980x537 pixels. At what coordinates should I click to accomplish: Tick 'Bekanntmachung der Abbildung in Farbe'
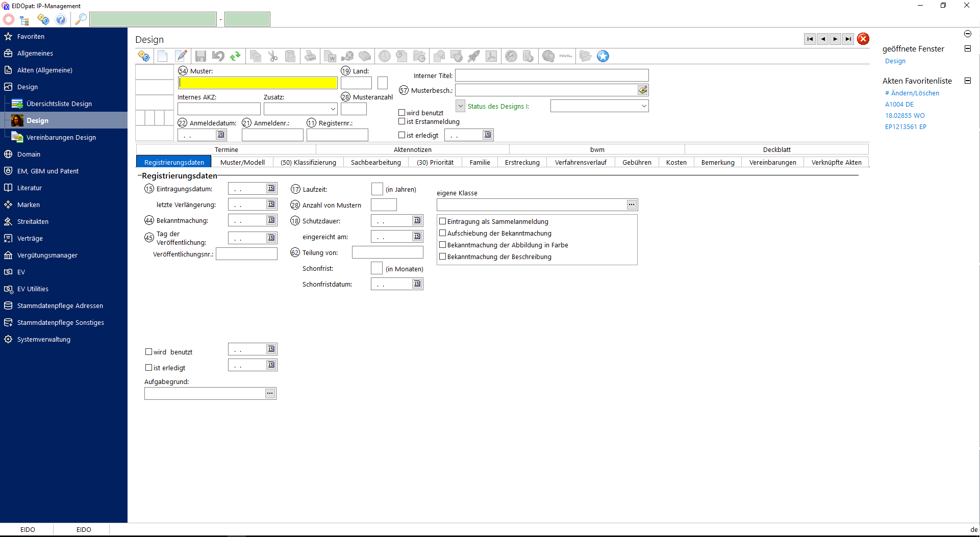(443, 245)
